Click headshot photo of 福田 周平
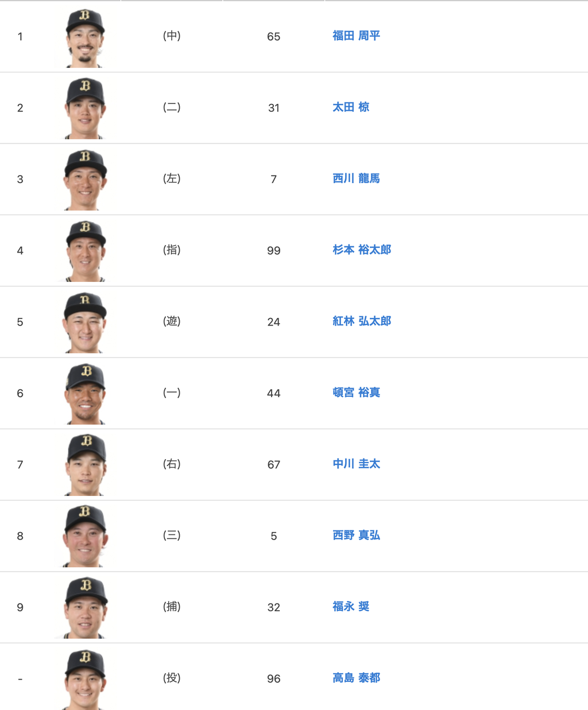 click(85, 38)
